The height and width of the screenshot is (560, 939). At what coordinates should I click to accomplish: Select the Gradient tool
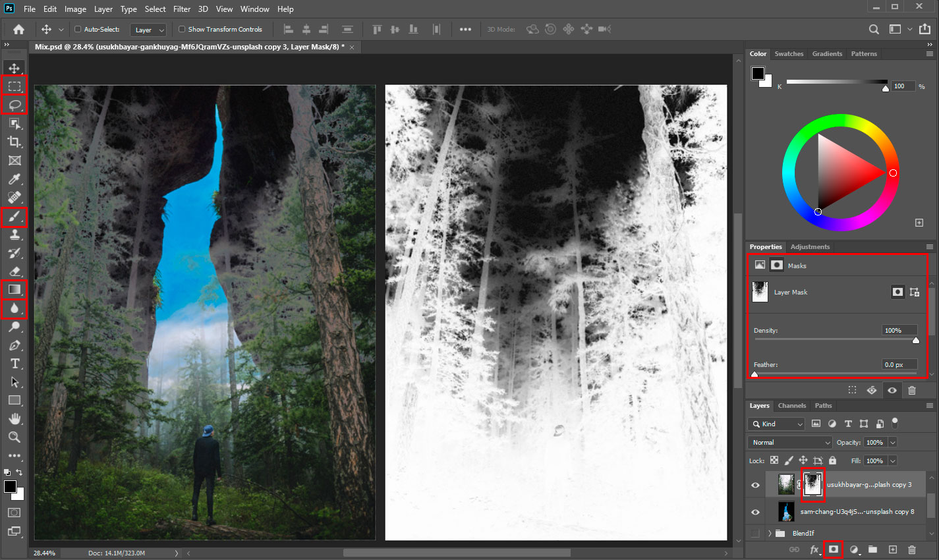tap(14, 289)
